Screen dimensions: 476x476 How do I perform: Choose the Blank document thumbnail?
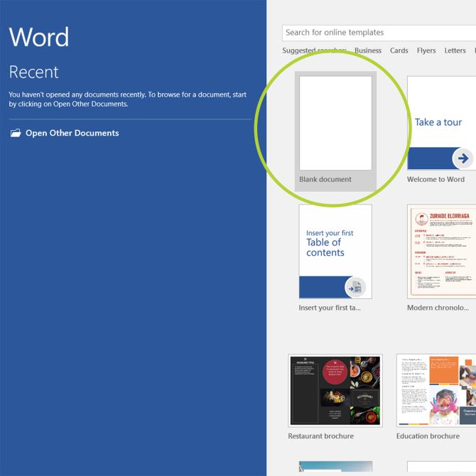coord(335,123)
